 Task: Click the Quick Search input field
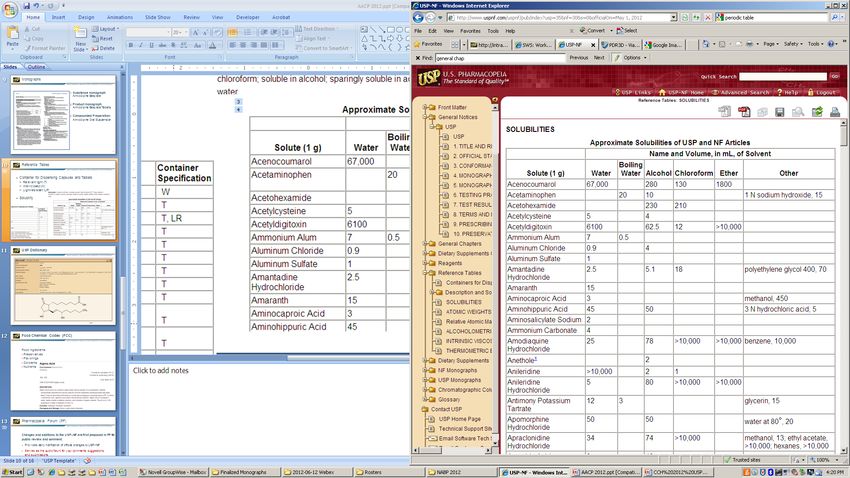(783, 77)
